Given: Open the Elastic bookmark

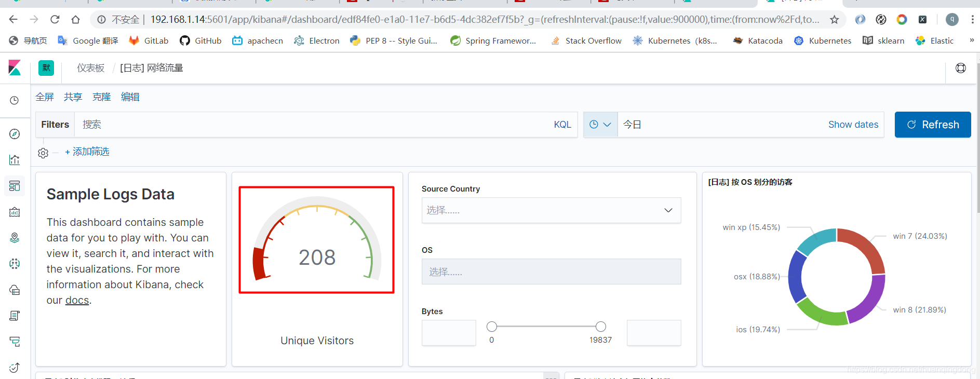Looking at the screenshot, I should coord(934,40).
